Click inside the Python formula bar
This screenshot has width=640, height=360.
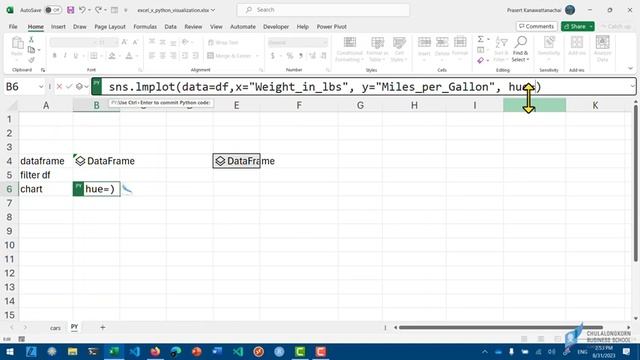tap(365, 87)
